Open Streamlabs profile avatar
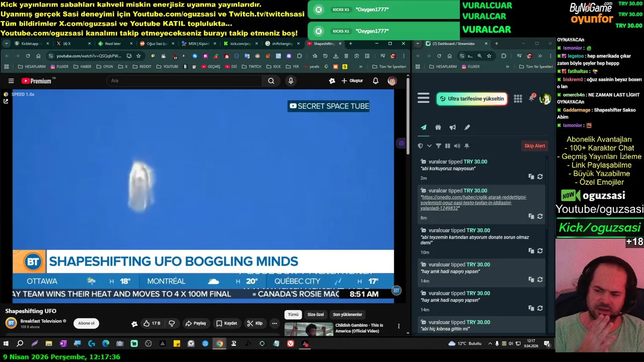This screenshot has width=644, height=362. [x=545, y=99]
